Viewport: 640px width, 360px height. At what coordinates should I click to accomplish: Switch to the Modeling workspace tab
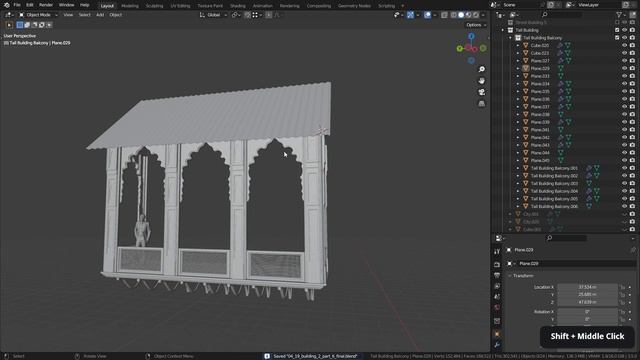[x=130, y=6]
